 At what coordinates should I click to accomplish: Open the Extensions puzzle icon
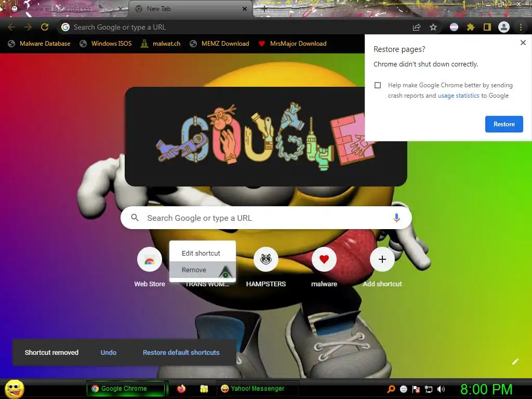471,27
